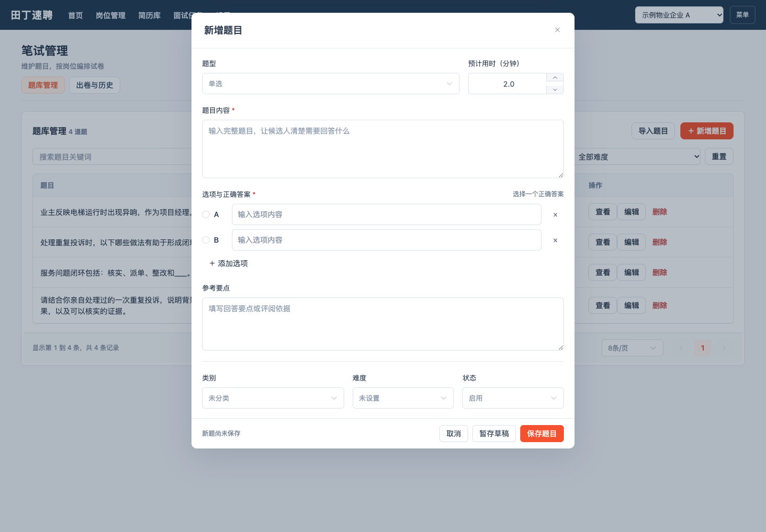Click the 搜索题目关键词 search field
This screenshot has height=532, width=766.
[112, 156]
